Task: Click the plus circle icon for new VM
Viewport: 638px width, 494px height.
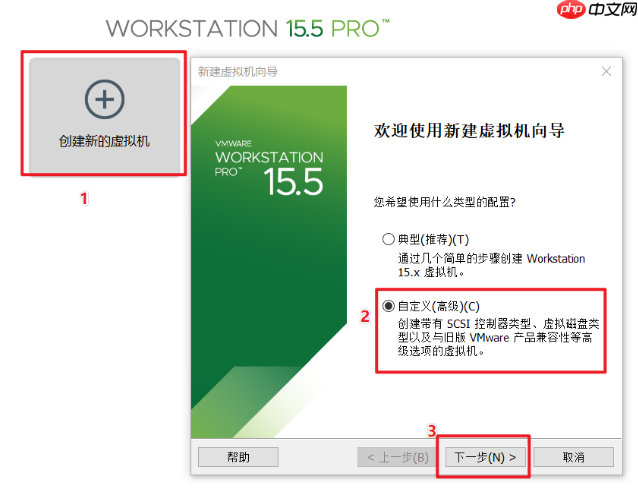Action: pos(105,99)
